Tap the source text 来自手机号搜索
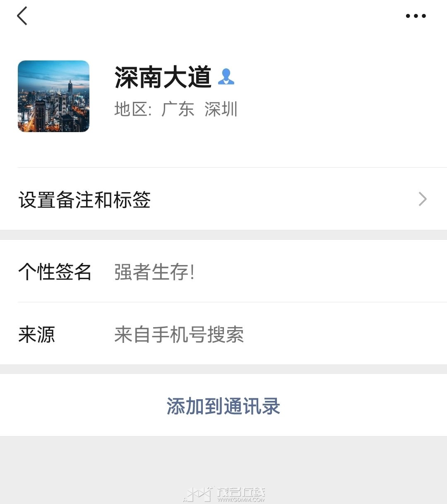This screenshot has height=504, width=447. point(179,334)
